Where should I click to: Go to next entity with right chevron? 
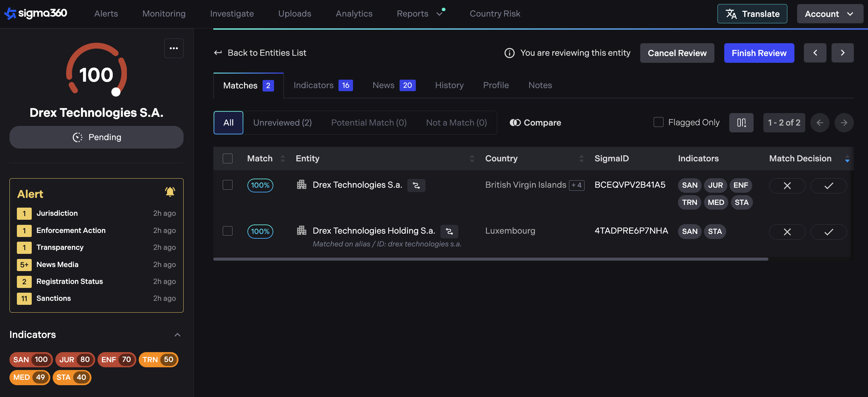842,53
